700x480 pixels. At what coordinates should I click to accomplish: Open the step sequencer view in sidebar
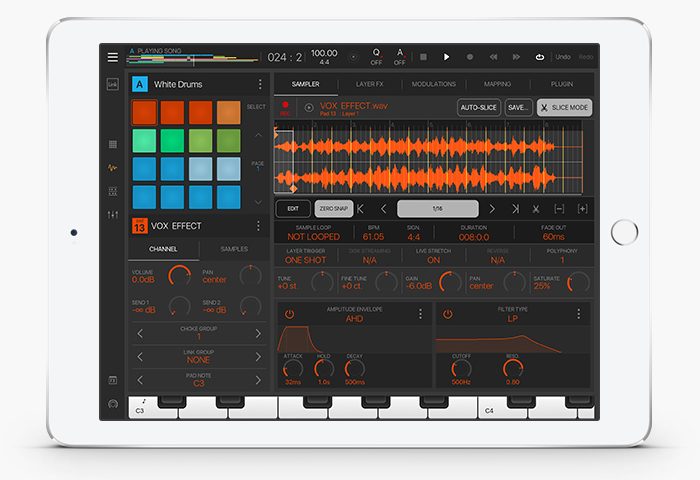113,192
